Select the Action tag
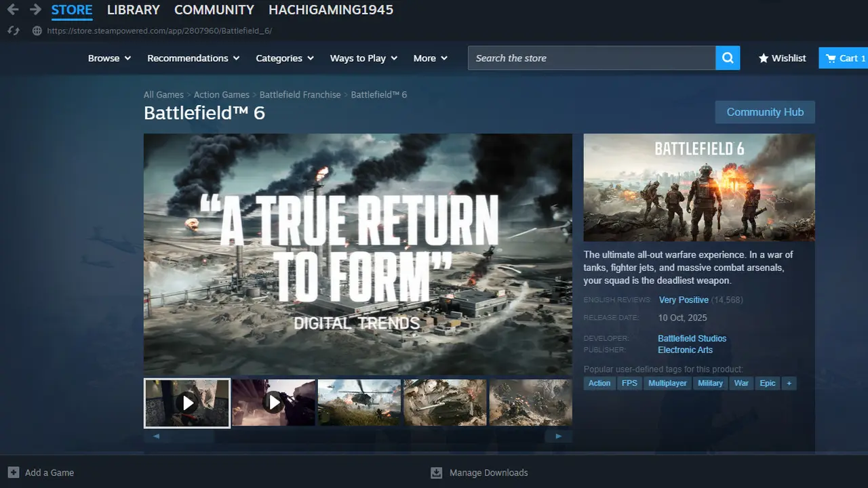 pyautogui.click(x=599, y=383)
